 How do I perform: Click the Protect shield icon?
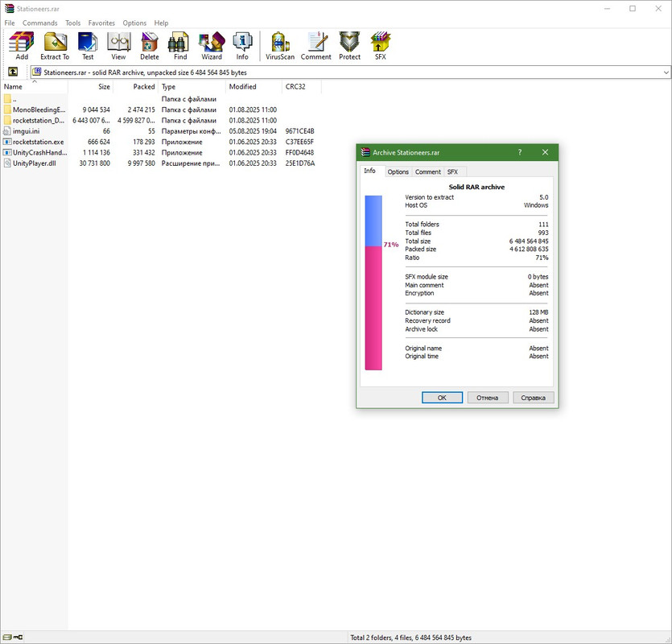350,45
